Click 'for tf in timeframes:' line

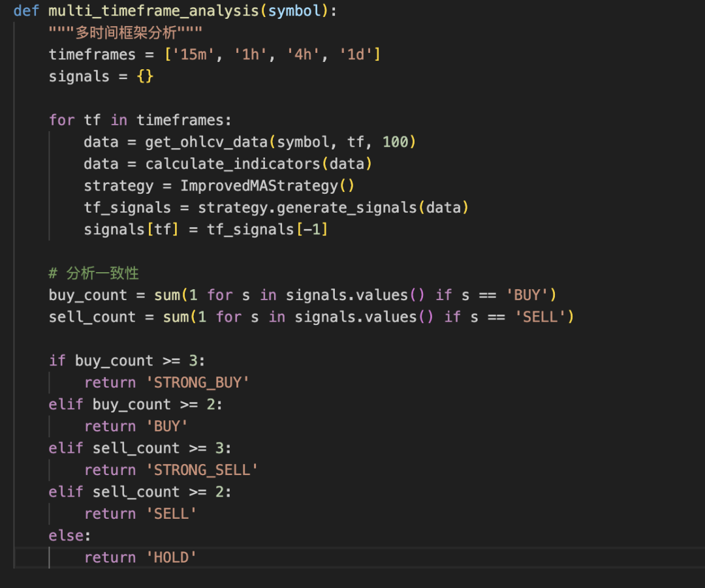[x=140, y=120]
